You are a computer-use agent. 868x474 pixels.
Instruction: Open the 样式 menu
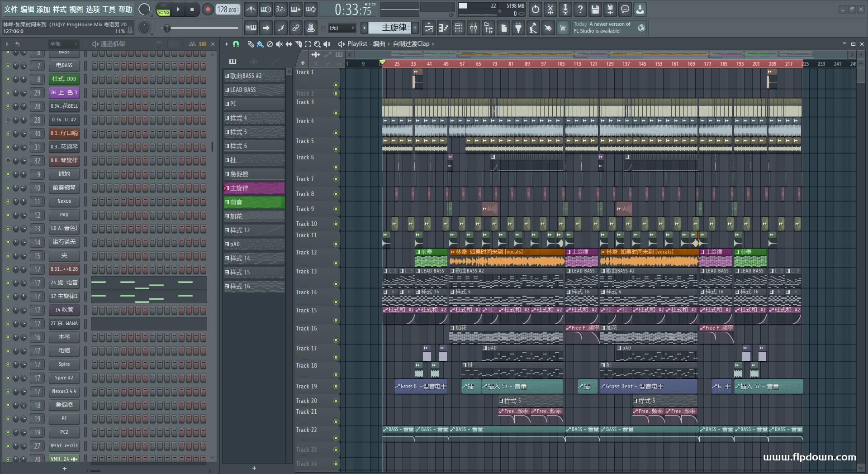click(x=60, y=9)
